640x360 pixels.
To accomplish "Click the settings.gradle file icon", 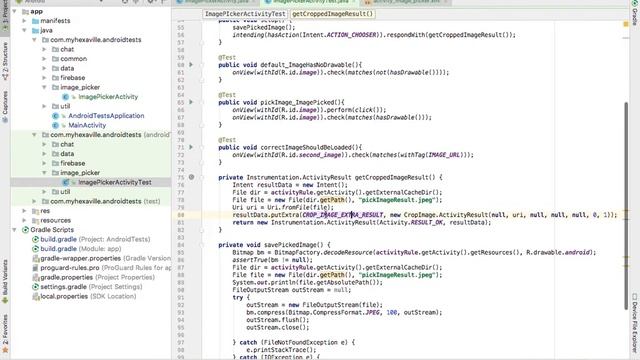I will 36,287.
